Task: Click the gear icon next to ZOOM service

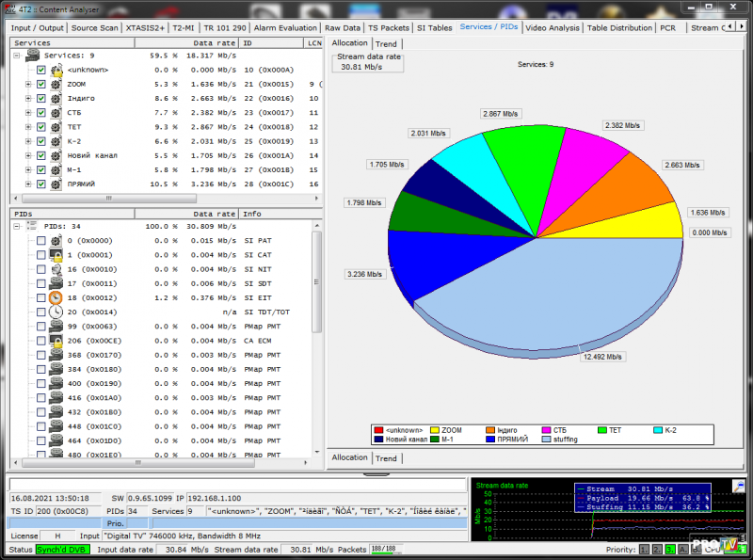Action: tap(56, 84)
